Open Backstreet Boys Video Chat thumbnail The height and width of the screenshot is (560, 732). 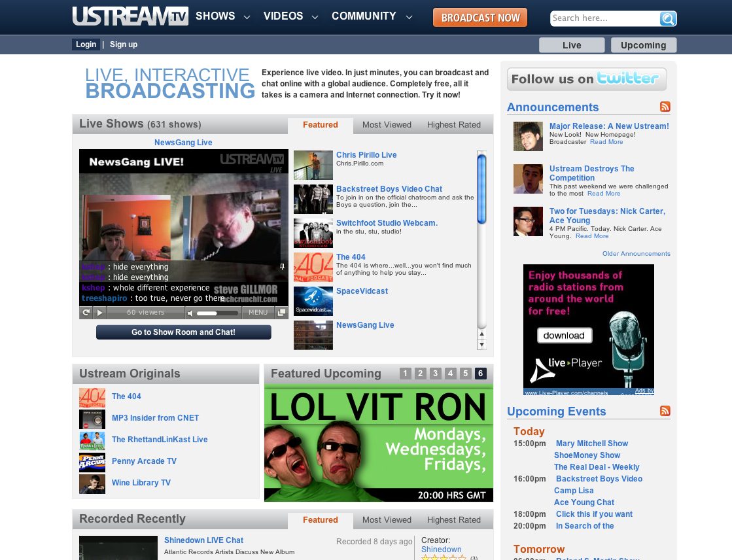(313, 200)
